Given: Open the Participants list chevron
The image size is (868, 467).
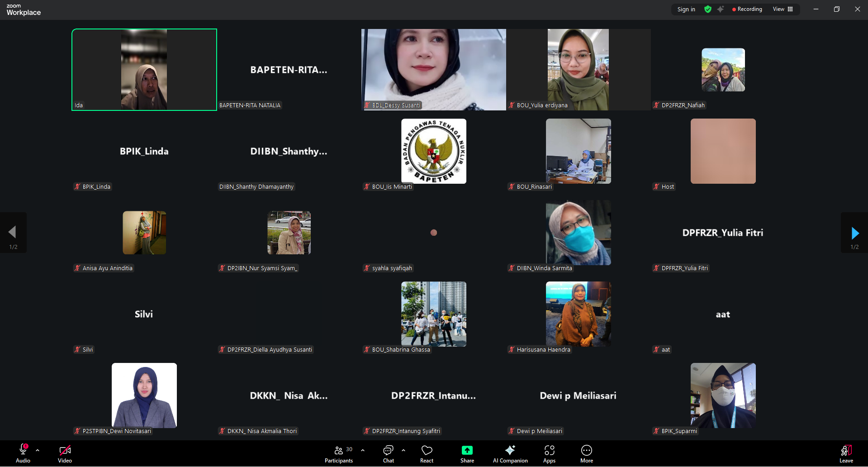Looking at the screenshot, I should [362, 450].
